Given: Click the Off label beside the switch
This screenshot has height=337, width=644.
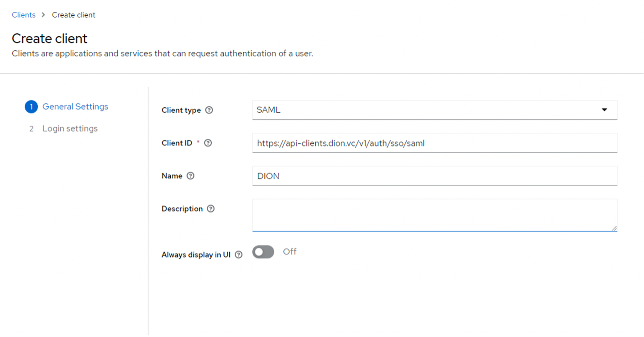Looking at the screenshot, I should pyautogui.click(x=290, y=251).
